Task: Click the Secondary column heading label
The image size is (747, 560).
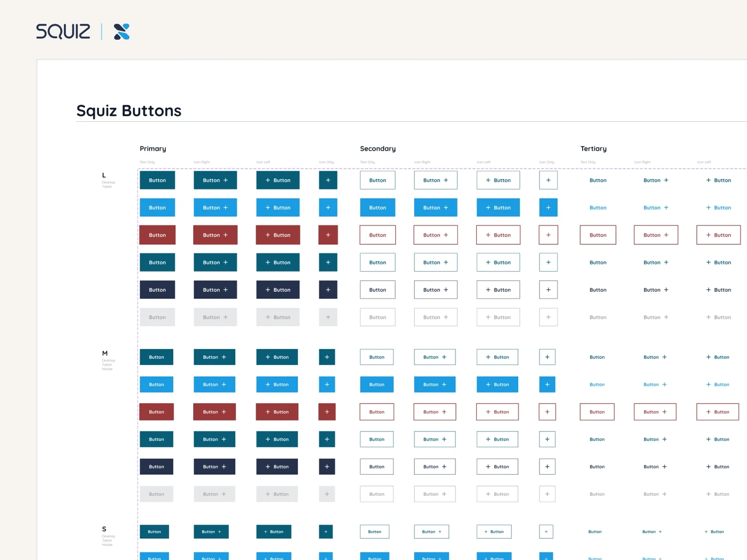Action: point(378,148)
